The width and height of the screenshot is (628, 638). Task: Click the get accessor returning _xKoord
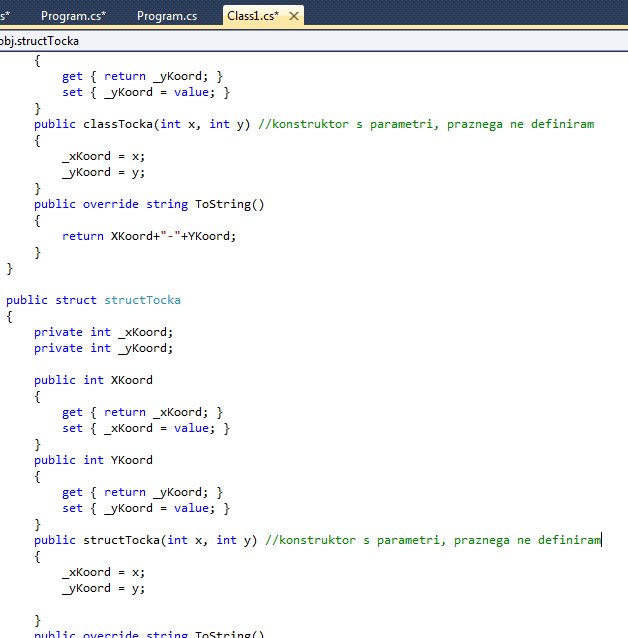click(x=142, y=412)
